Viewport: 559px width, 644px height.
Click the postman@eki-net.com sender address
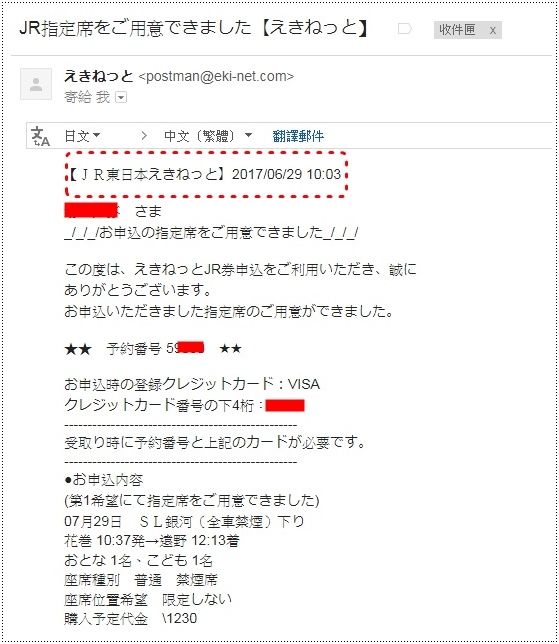pos(216,76)
